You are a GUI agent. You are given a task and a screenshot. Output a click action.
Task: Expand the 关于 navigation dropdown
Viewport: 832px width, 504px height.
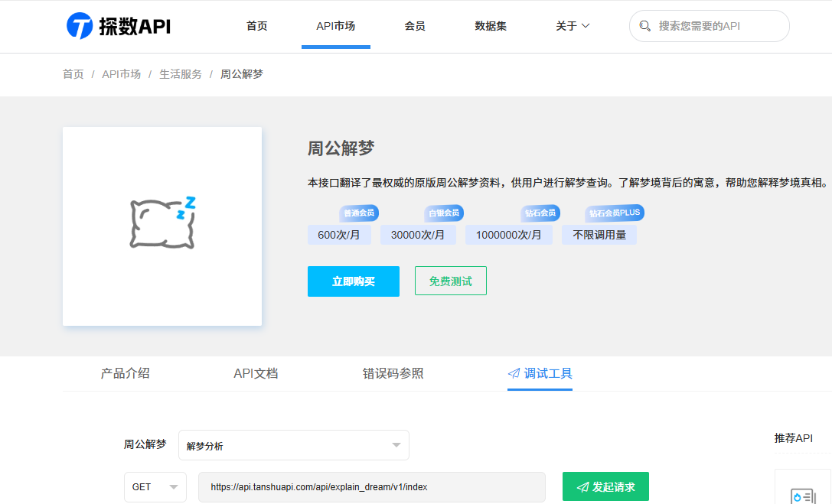click(x=573, y=26)
